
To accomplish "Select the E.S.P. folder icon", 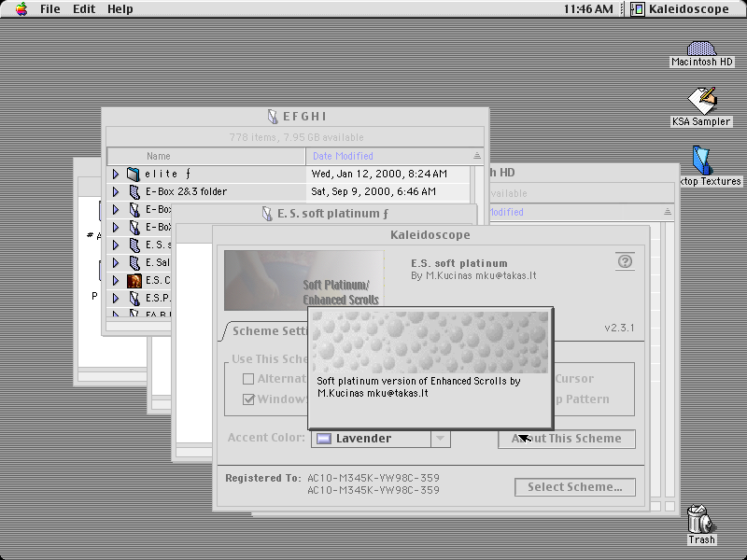I will pyautogui.click(x=134, y=298).
